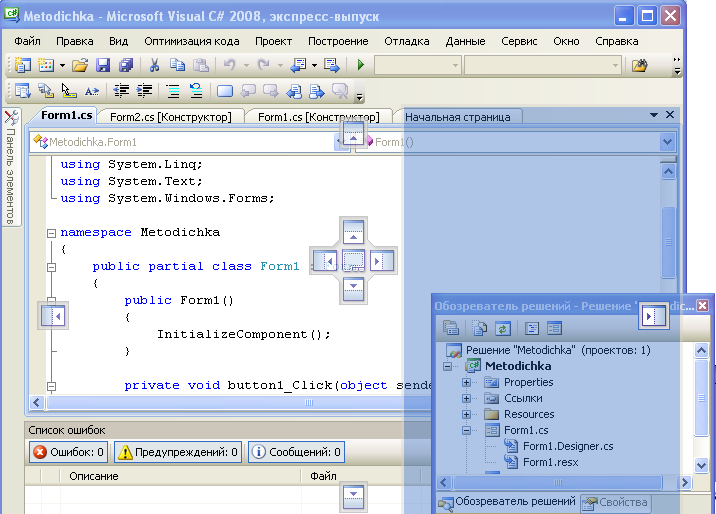The height and width of the screenshot is (514, 716).
Task: Click the Save All icon
Action: point(126,65)
